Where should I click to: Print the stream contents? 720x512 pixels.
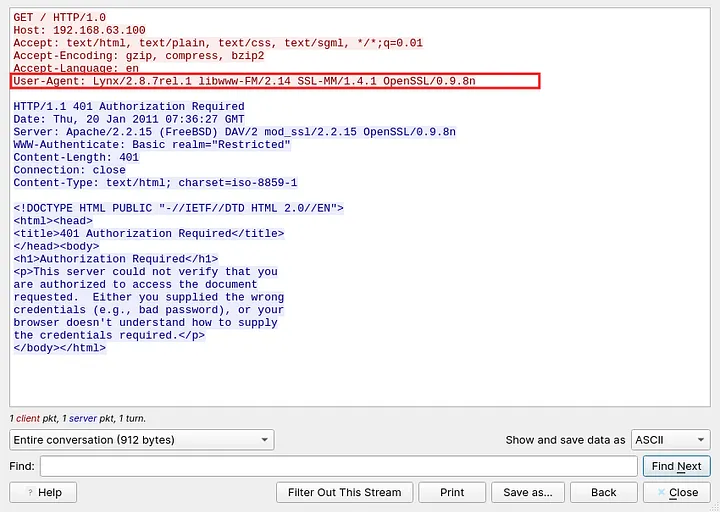tap(452, 492)
